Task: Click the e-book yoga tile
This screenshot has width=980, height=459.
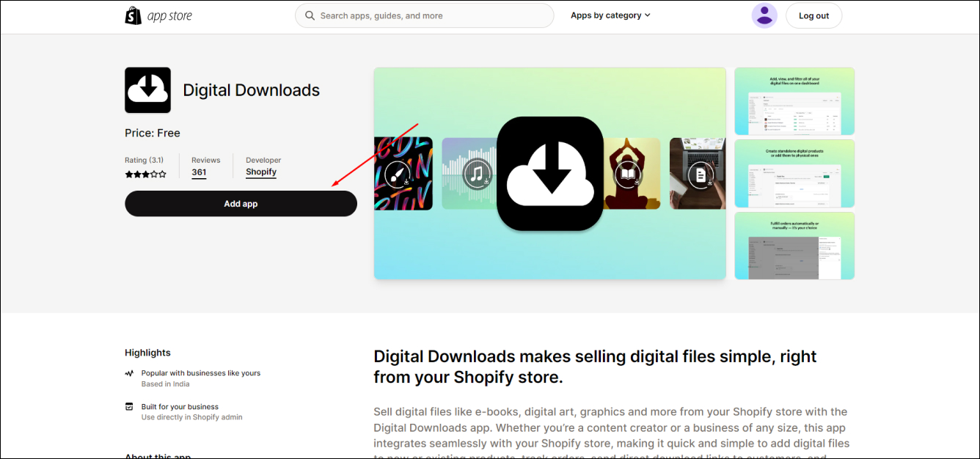Action: coord(632,174)
